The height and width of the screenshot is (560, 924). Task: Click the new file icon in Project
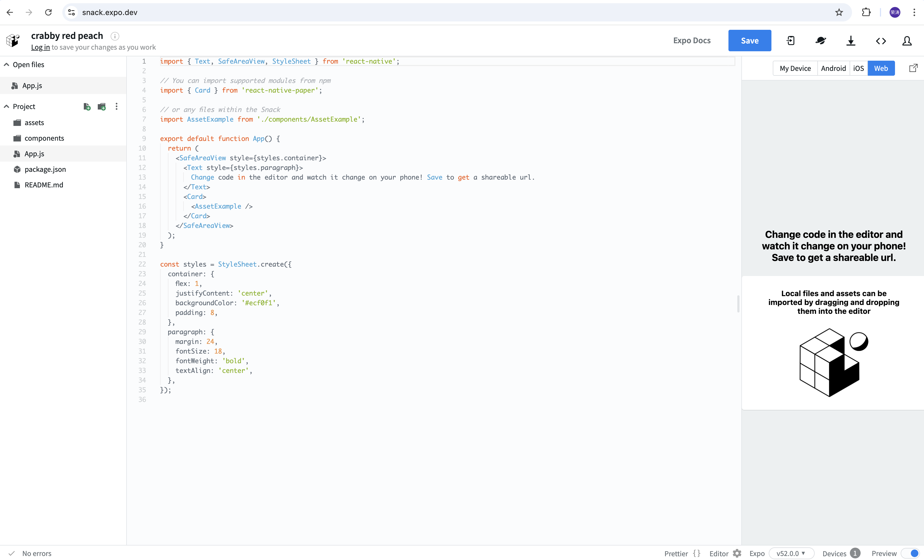(86, 107)
